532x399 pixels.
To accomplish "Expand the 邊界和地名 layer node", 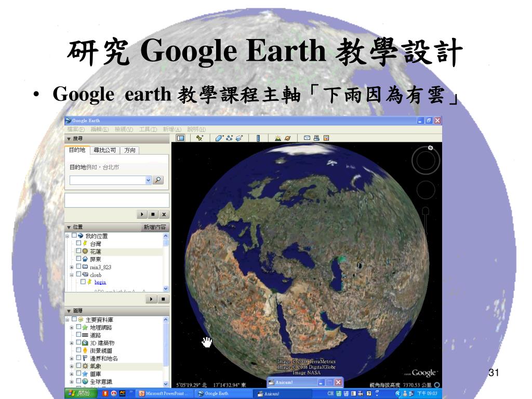I will (x=72, y=358).
